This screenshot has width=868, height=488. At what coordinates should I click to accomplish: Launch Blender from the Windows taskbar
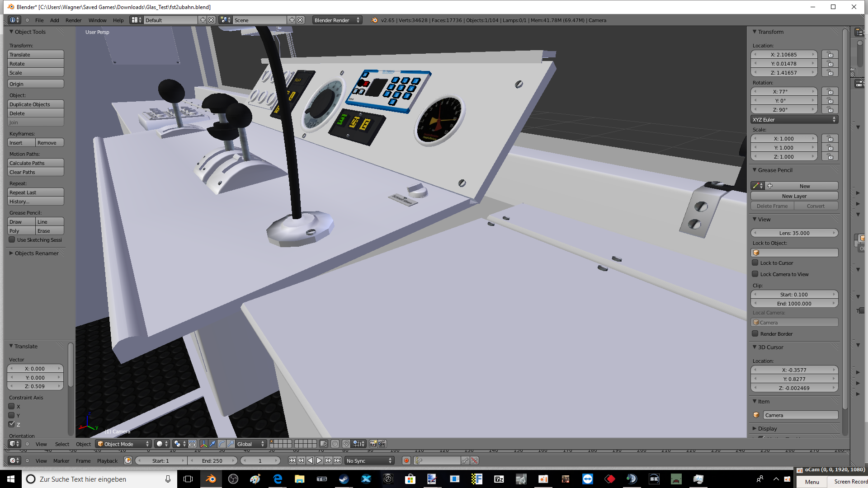coord(211,479)
